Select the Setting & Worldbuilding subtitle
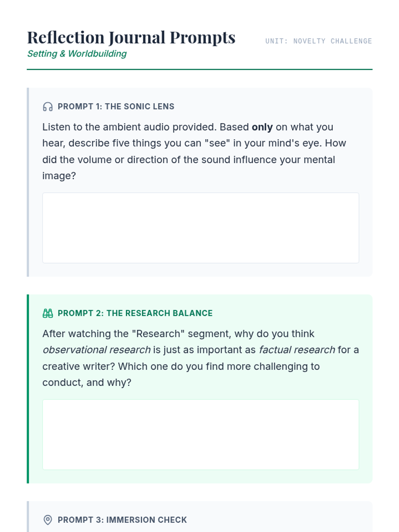The width and height of the screenshot is (399, 532). pos(77,54)
